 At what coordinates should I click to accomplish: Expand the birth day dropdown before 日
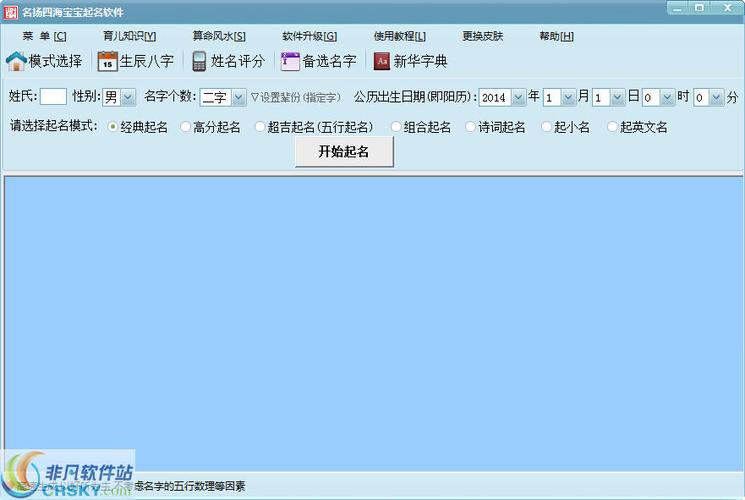click(x=609, y=97)
